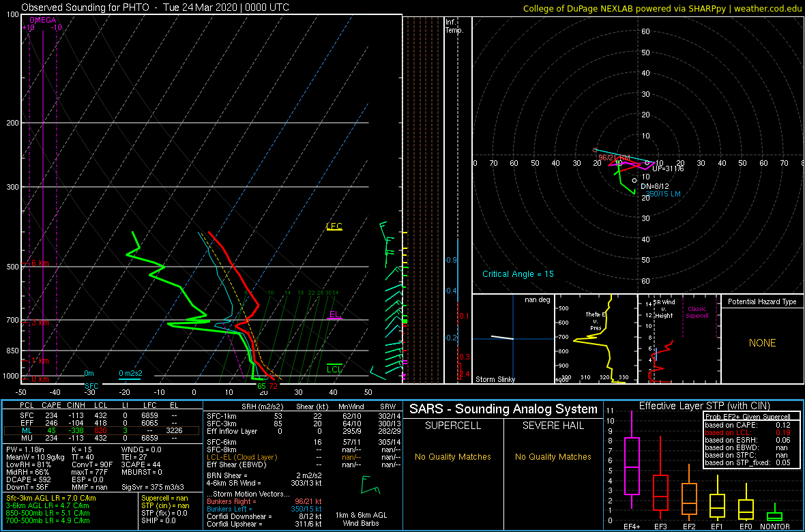This screenshot has width=805, height=532.
Task: Click the 'PW = 1.18in' value
Action: (26, 449)
